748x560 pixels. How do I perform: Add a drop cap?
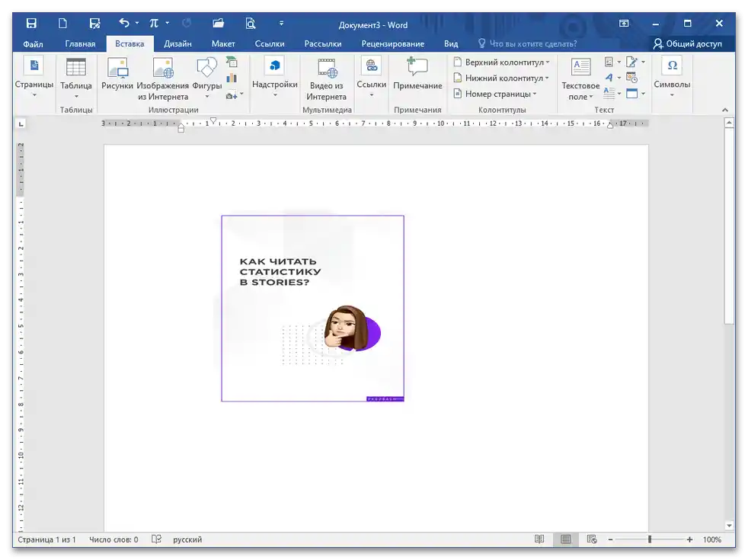click(x=609, y=93)
